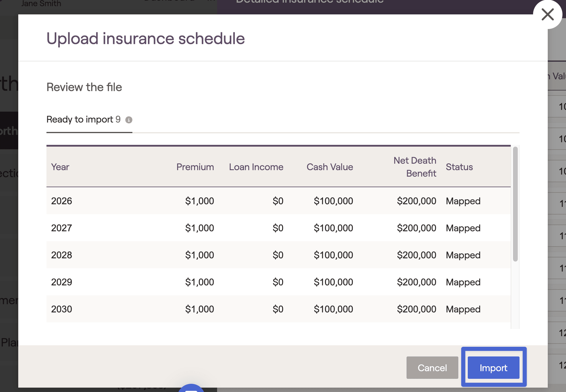
Task: Click the info icon beside Ready to import
Action: pos(129,120)
